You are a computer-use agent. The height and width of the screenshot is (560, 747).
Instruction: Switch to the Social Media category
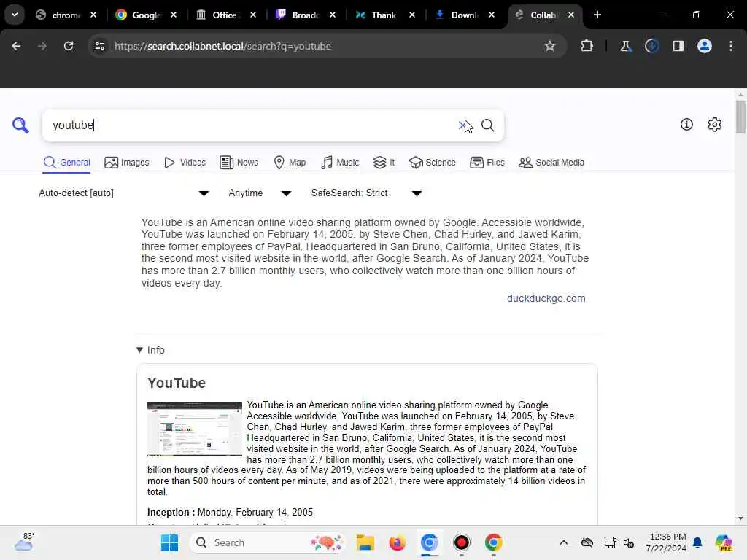[551, 163]
